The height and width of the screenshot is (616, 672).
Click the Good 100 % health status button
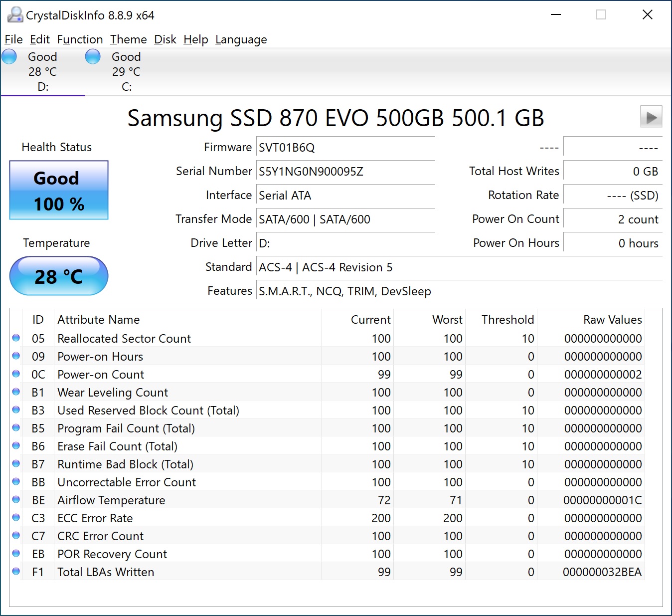[x=59, y=190]
